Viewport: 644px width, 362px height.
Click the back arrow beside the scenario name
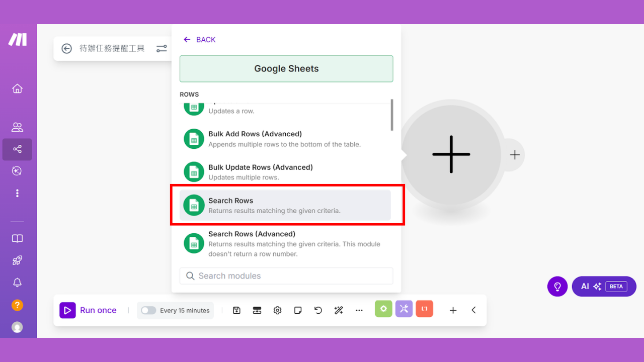pyautogui.click(x=66, y=48)
